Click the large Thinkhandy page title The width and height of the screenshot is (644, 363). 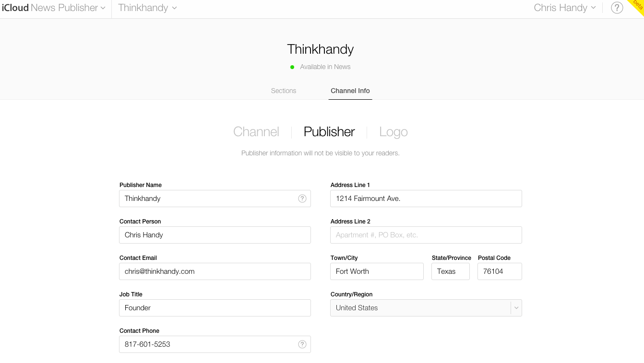321,49
